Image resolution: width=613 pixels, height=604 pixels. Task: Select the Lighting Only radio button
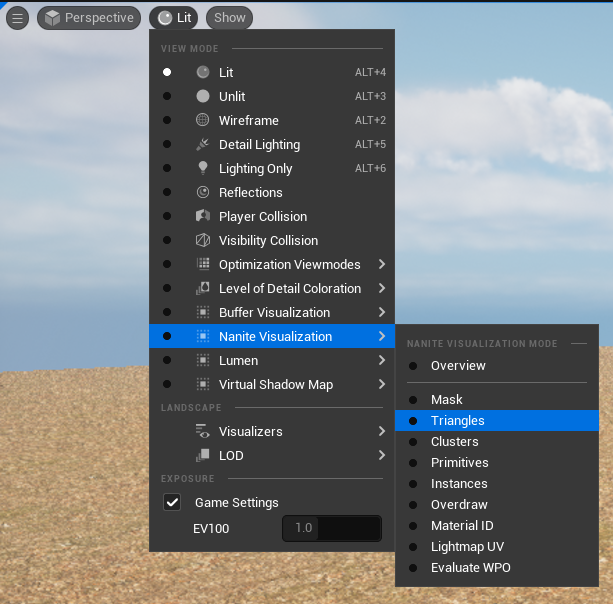click(167, 168)
